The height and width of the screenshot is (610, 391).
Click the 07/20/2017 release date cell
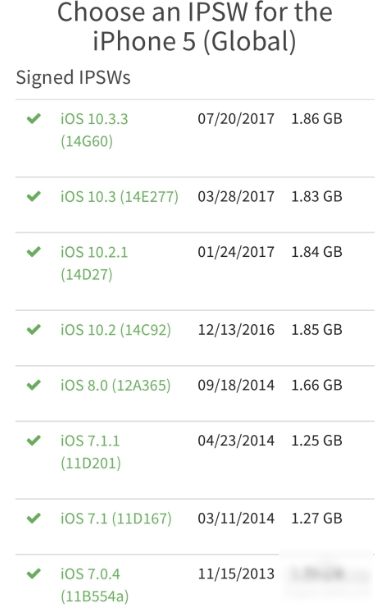point(236,119)
